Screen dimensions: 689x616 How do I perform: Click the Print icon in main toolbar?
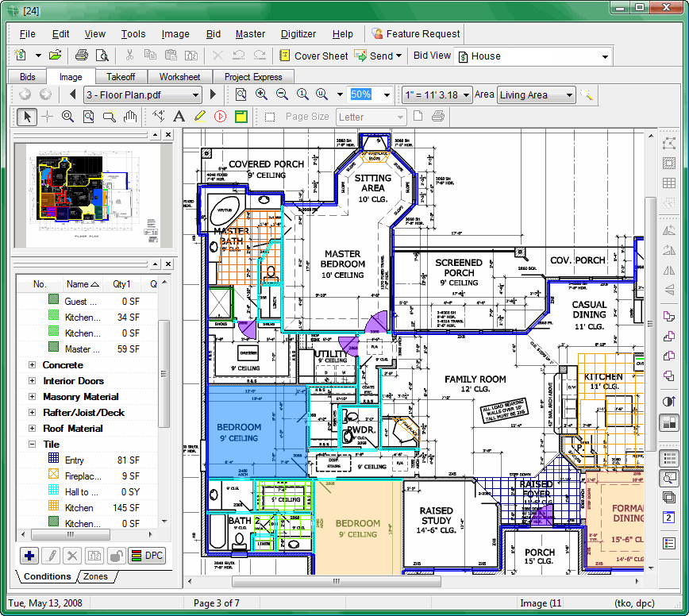tap(81, 56)
